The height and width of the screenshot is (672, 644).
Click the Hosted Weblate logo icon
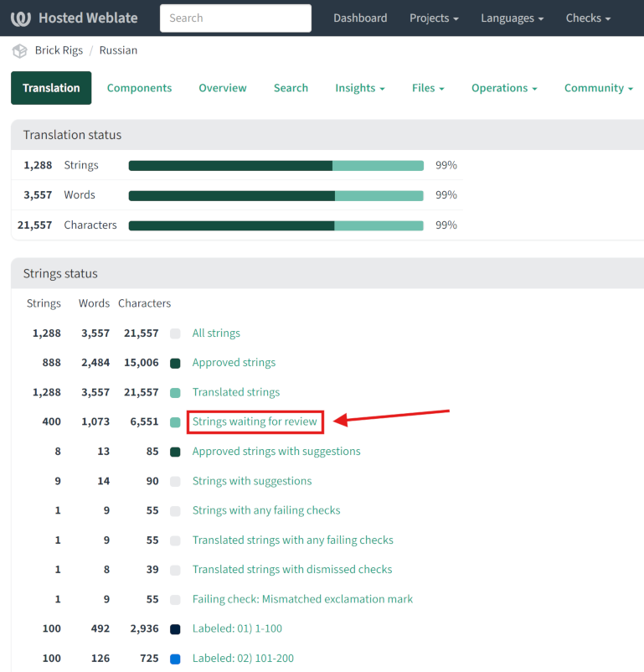coord(21,18)
